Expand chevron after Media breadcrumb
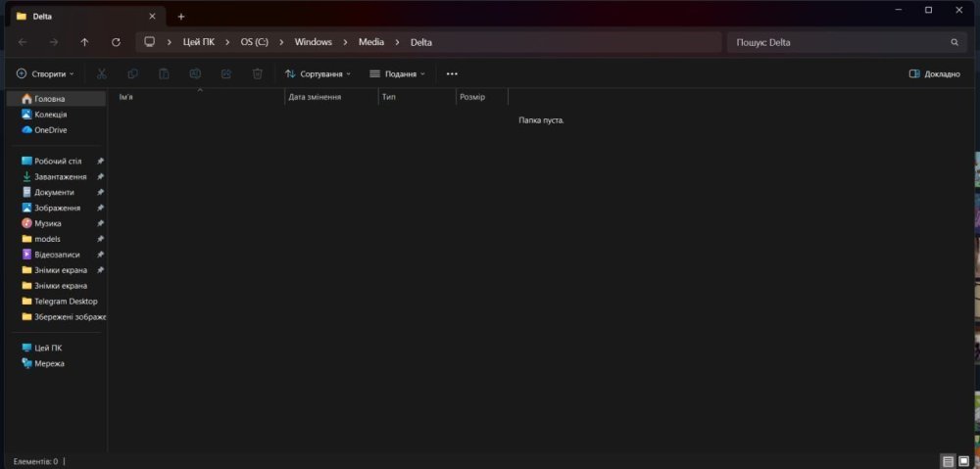The image size is (980, 469). pyautogui.click(x=397, y=42)
